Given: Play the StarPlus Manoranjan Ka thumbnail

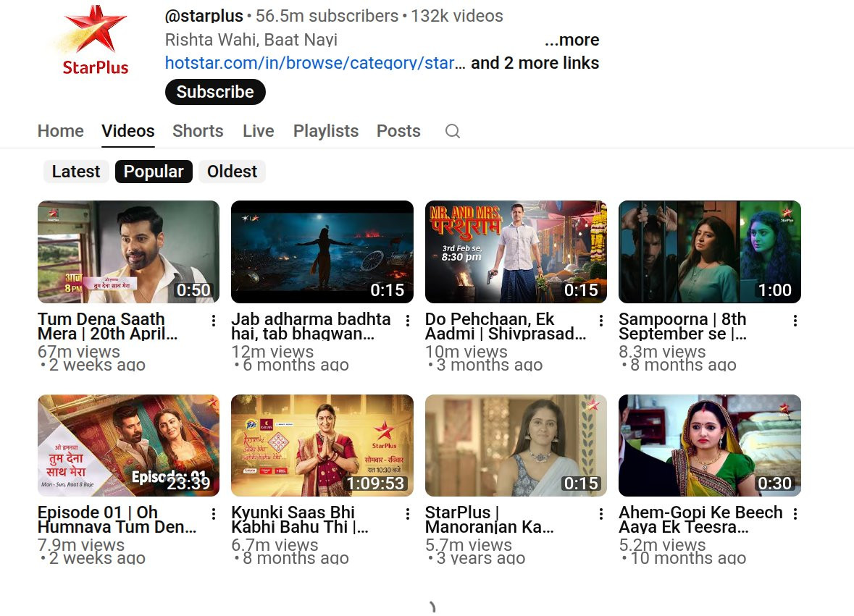Looking at the screenshot, I should pyautogui.click(x=516, y=445).
